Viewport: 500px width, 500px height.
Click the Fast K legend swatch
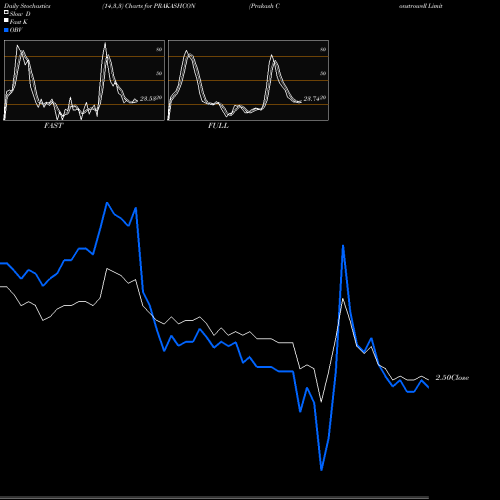coord(6,21)
